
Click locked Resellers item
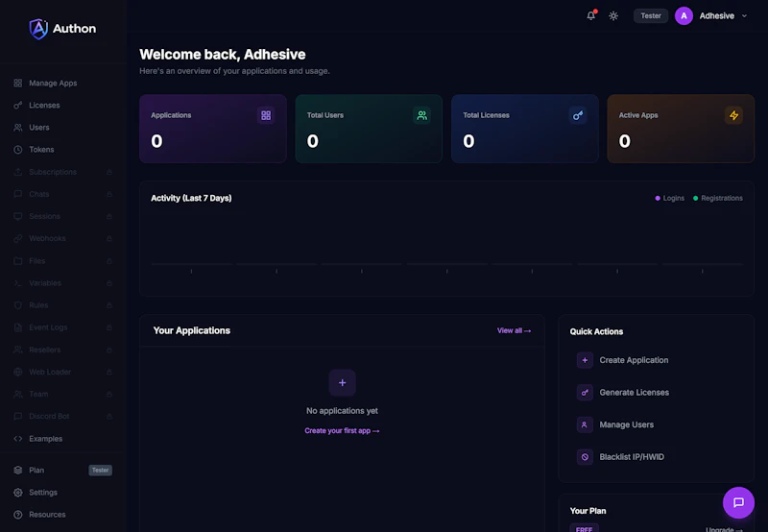pos(62,350)
